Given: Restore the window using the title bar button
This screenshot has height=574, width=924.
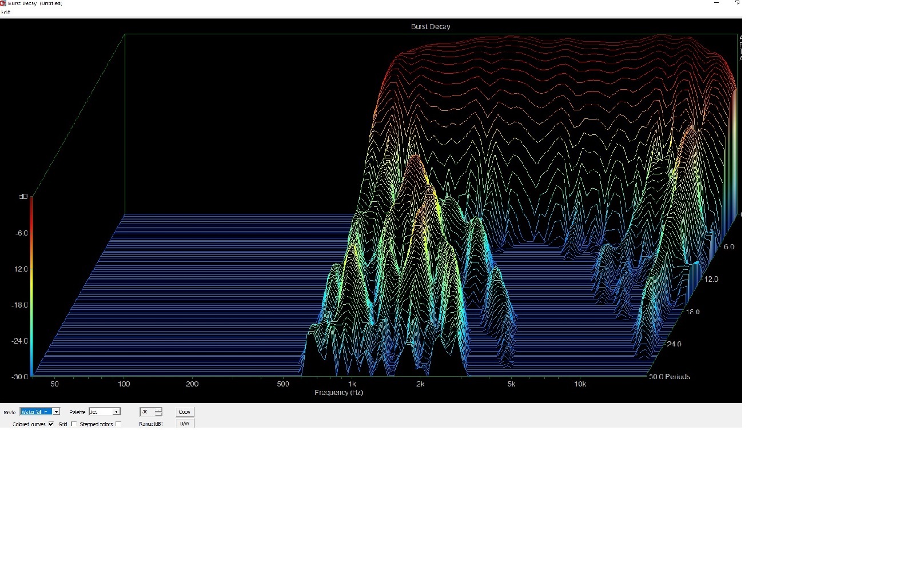Looking at the screenshot, I should [737, 3].
